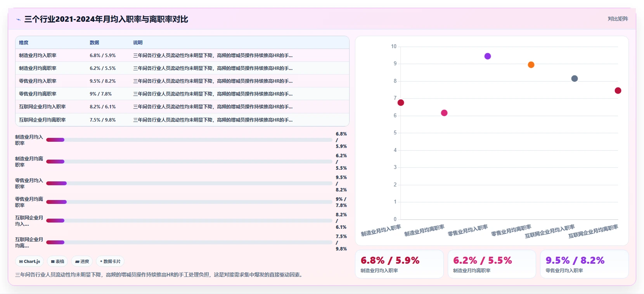The width and height of the screenshot is (644, 294).
Task: Click the 数据 column header
Action: (x=94, y=42)
